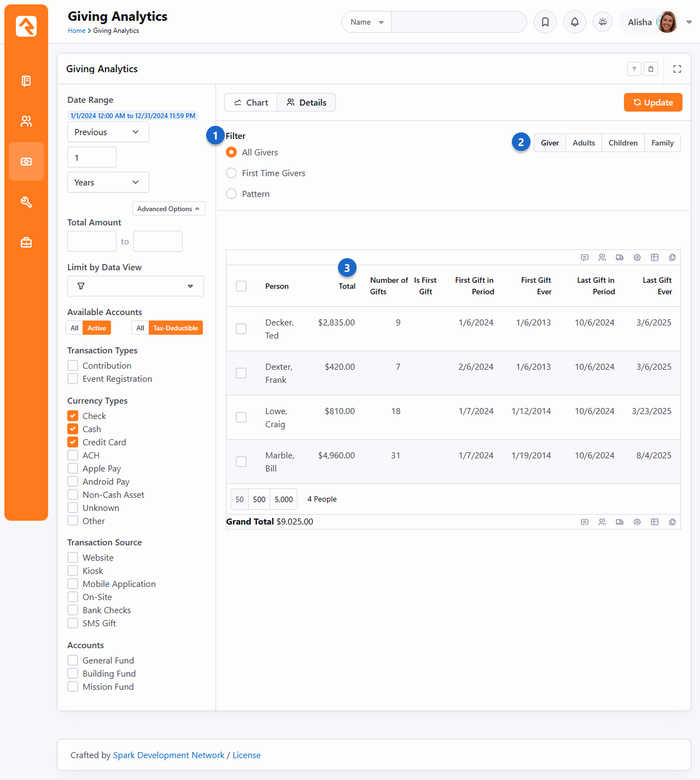Viewport: 700px width, 780px height.
Task: Collapse the Advanced Options section
Action: tap(168, 209)
